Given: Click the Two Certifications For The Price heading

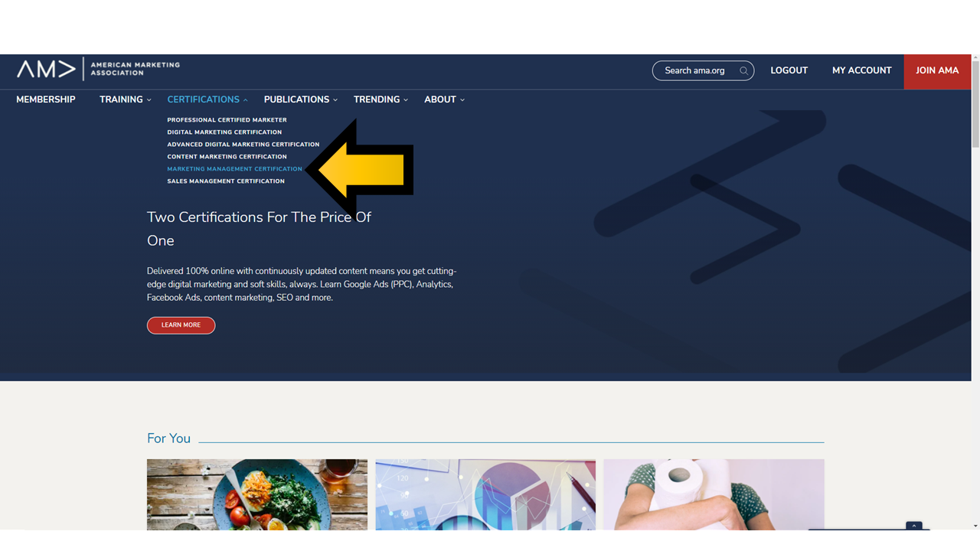Looking at the screenshot, I should coord(259,229).
